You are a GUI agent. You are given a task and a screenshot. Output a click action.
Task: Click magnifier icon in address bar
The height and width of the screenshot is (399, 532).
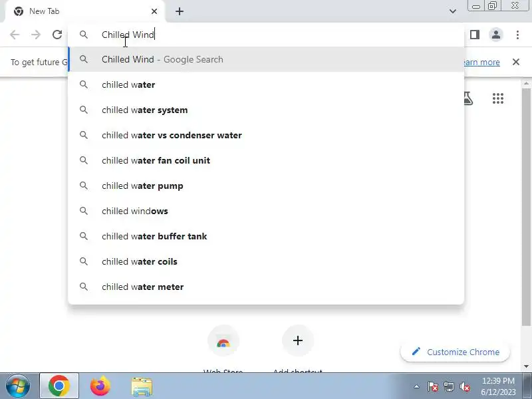point(84,35)
